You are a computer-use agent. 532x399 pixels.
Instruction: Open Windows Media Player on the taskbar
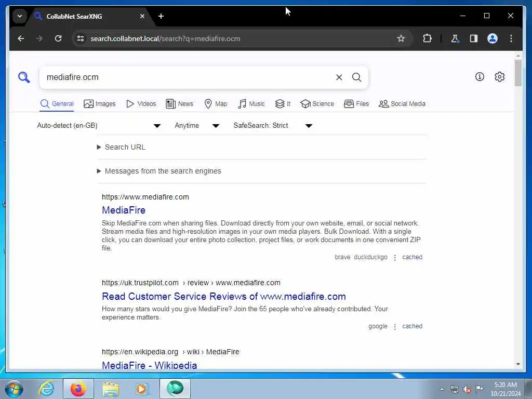(x=141, y=389)
